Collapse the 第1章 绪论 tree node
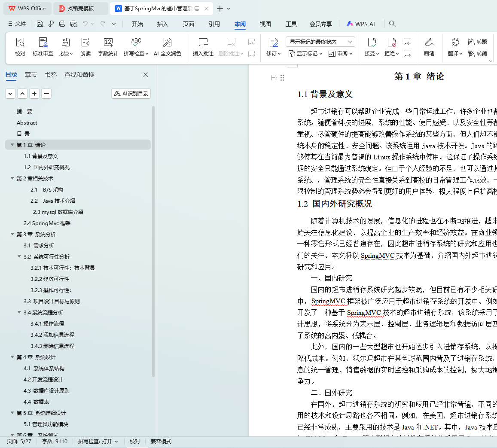 tap(12, 145)
